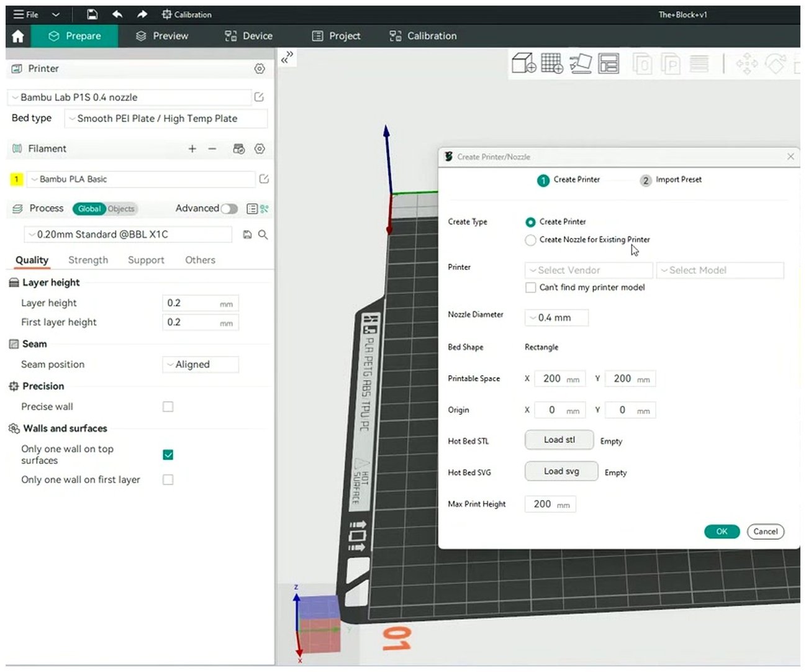Uncheck Only one wall on top surfaces
This screenshot has height=672, width=806.
pyautogui.click(x=168, y=455)
